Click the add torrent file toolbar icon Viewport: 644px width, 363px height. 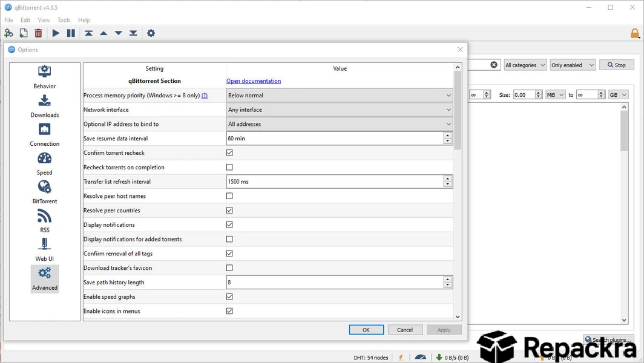point(24,33)
